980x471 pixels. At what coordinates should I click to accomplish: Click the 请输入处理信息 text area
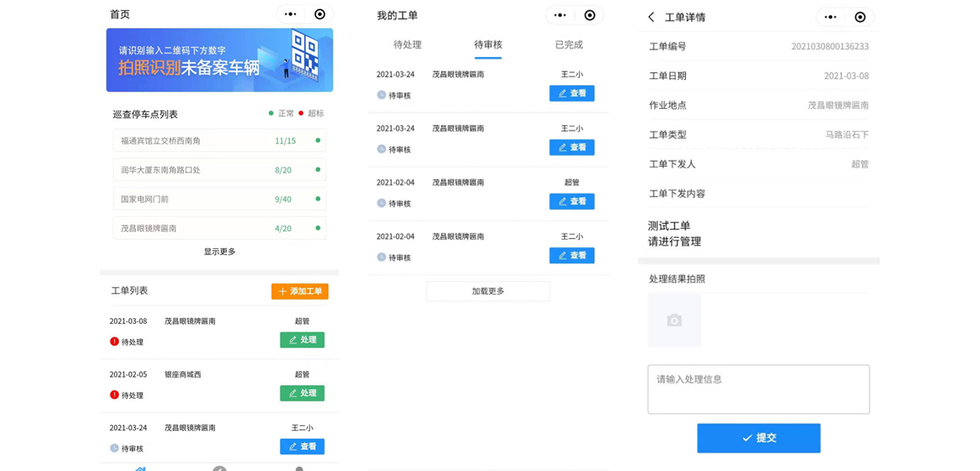tap(759, 389)
